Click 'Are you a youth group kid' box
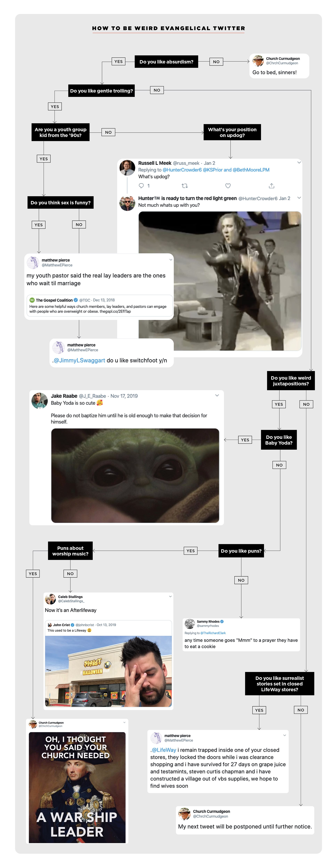This screenshot has height=868, width=335. point(61,132)
